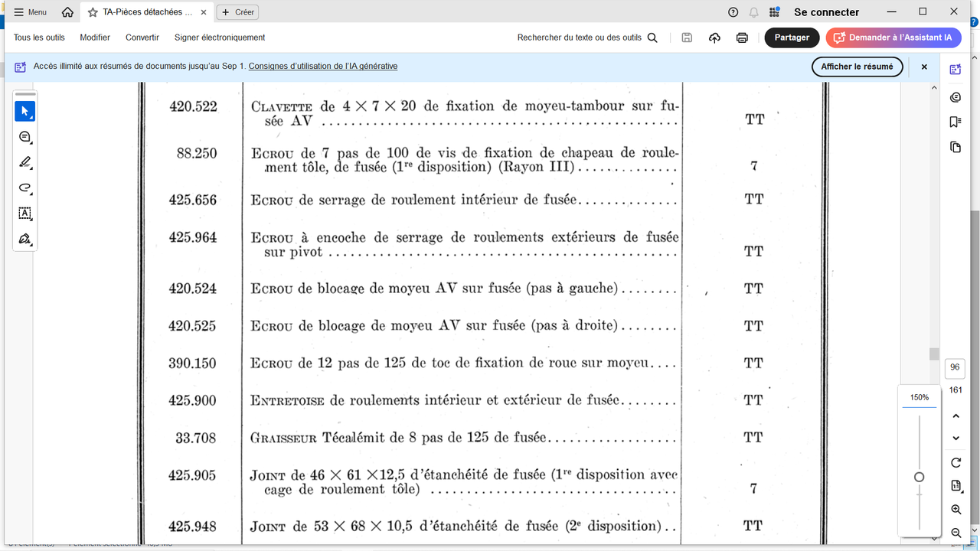The height and width of the screenshot is (551, 980).
Task: Dismiss the AI summary banner
Action: point(924,67)
